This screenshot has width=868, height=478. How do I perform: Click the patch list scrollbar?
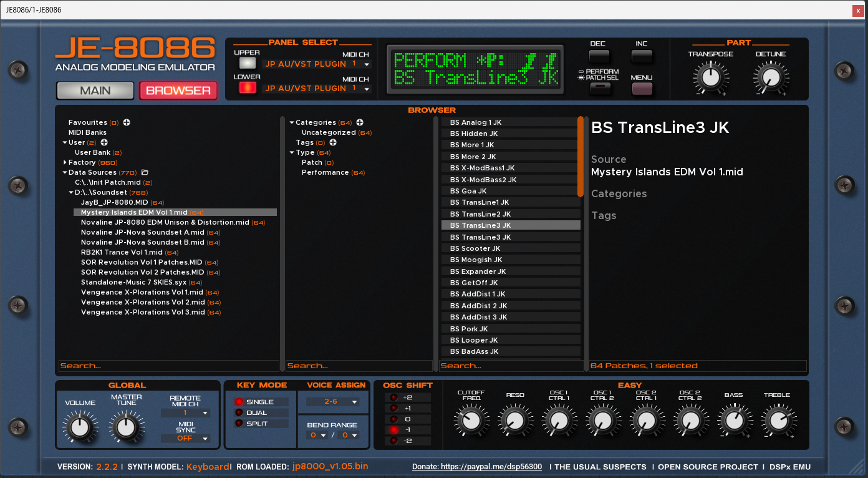(581, 157)
